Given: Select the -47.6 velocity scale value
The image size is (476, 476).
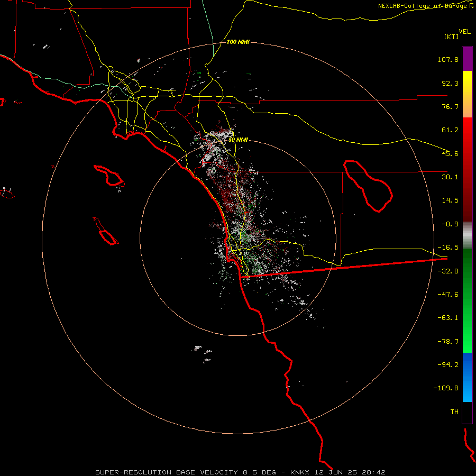Looking at the screenshot, I should click(448, 295).
